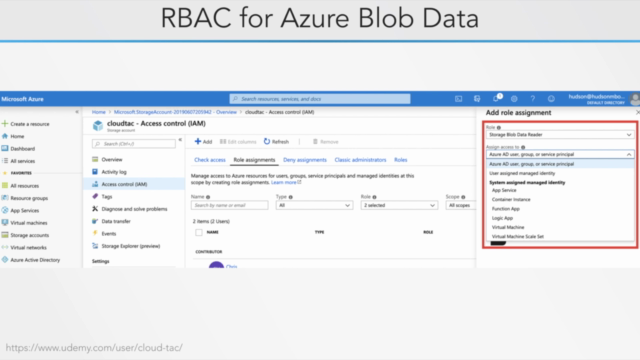This screenshot has height=360, width=640.
Task: Open Cloud Shell icon in top bar
Action: coord(458,99)
